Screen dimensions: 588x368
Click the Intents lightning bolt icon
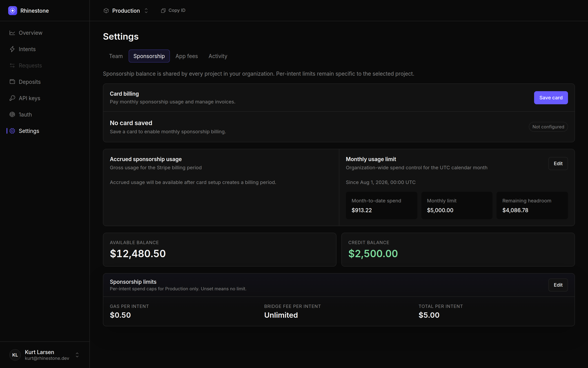tap(12, 49)
